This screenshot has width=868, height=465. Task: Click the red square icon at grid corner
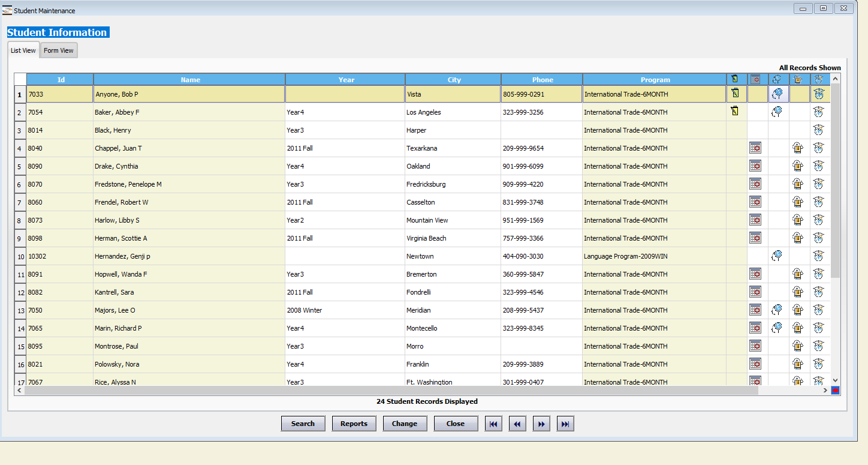coord(836,391)
